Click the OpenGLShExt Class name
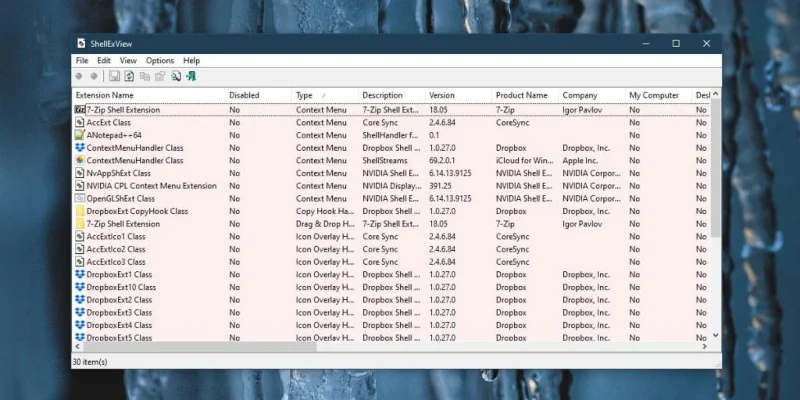The width and height of the screenshot is (800, 400). pos(120,198)
